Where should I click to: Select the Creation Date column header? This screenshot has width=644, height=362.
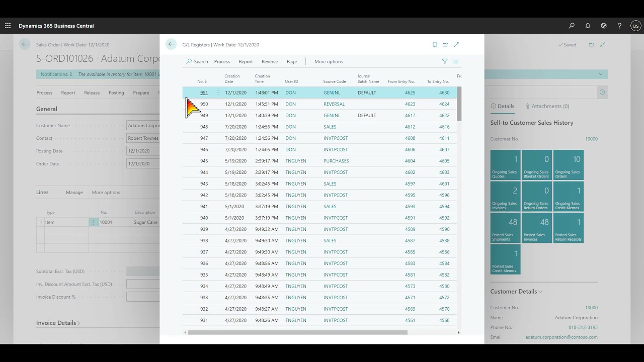[232, 79]
